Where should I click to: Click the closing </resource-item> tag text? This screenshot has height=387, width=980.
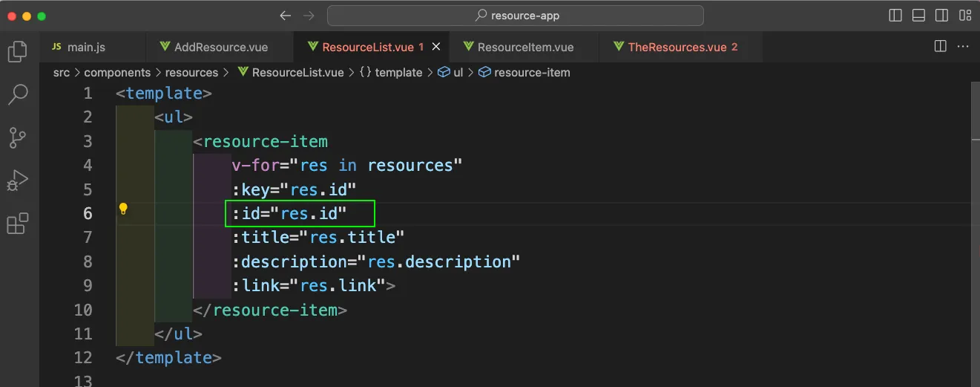point(270,309)
